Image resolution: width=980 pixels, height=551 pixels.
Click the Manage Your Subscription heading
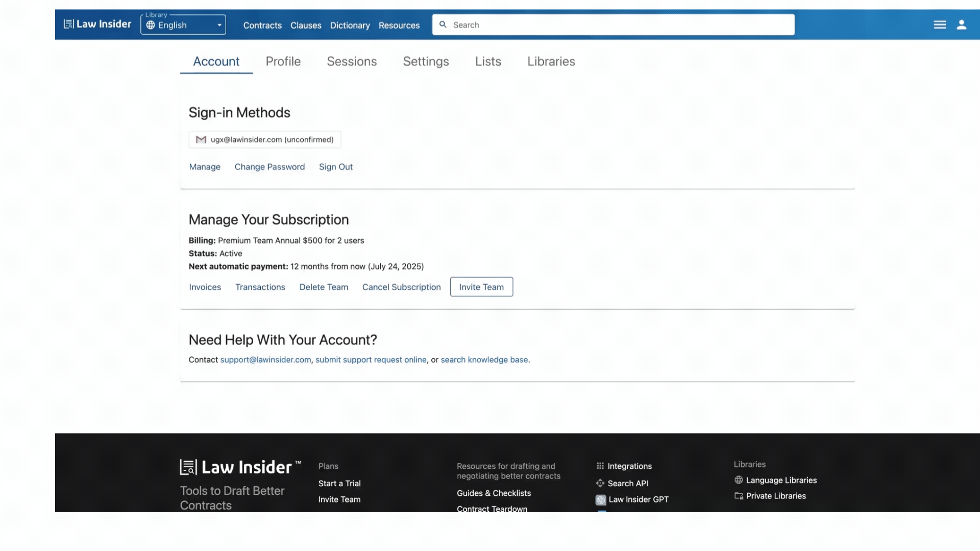pyautogui.click(x=268, y=220)
